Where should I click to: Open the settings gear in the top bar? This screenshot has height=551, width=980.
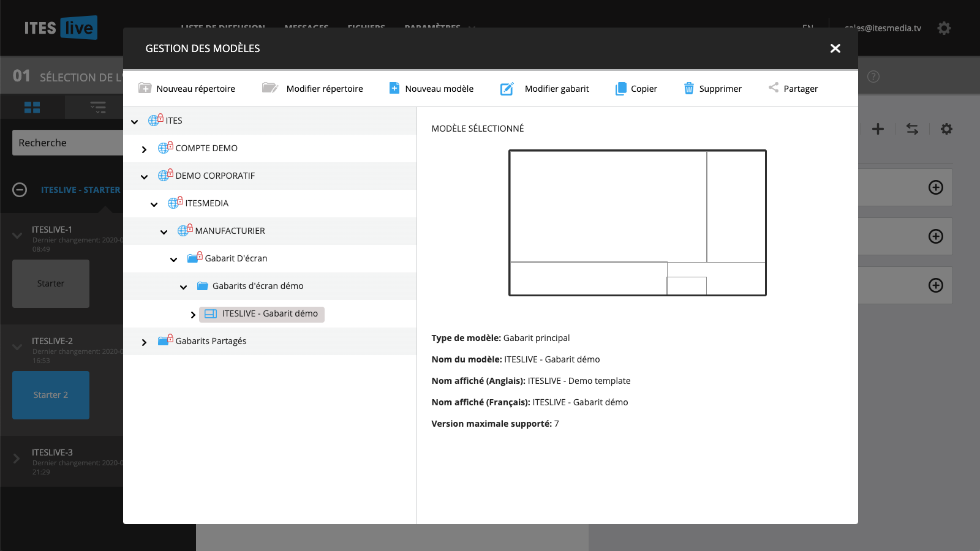tap(944, 28)
